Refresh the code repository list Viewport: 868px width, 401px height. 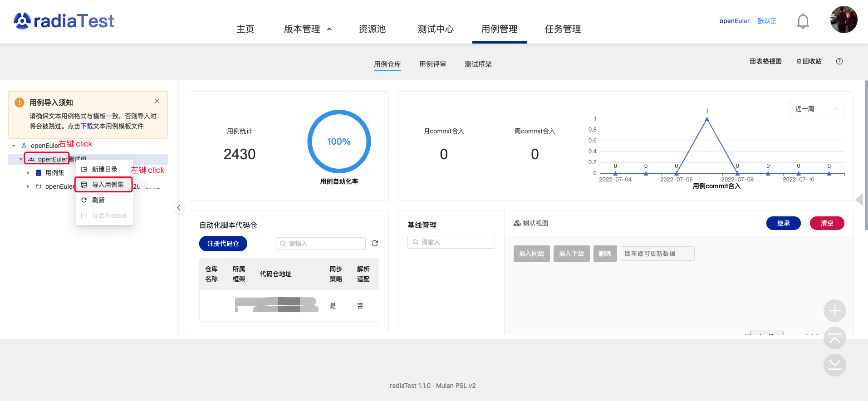375,243
